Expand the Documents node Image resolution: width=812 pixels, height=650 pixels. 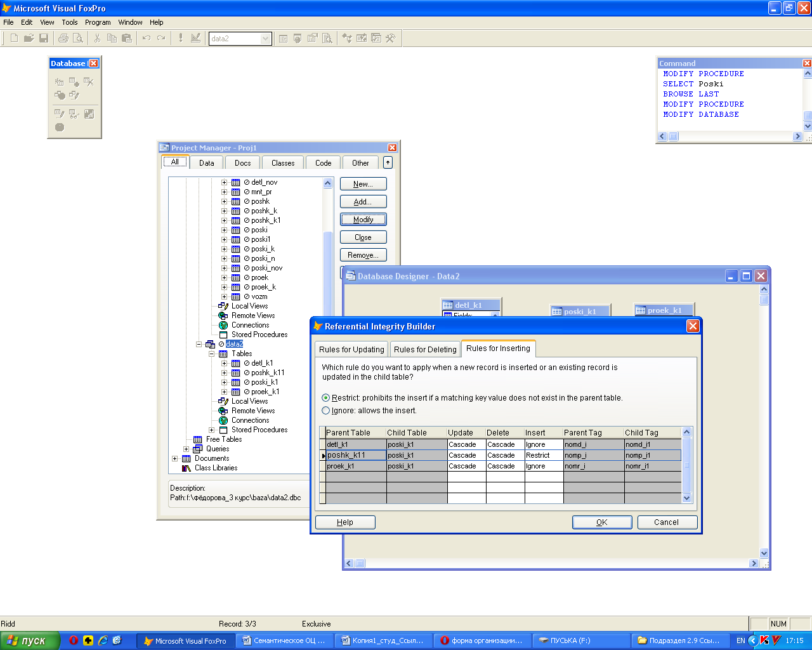click(x=174, y=458)
